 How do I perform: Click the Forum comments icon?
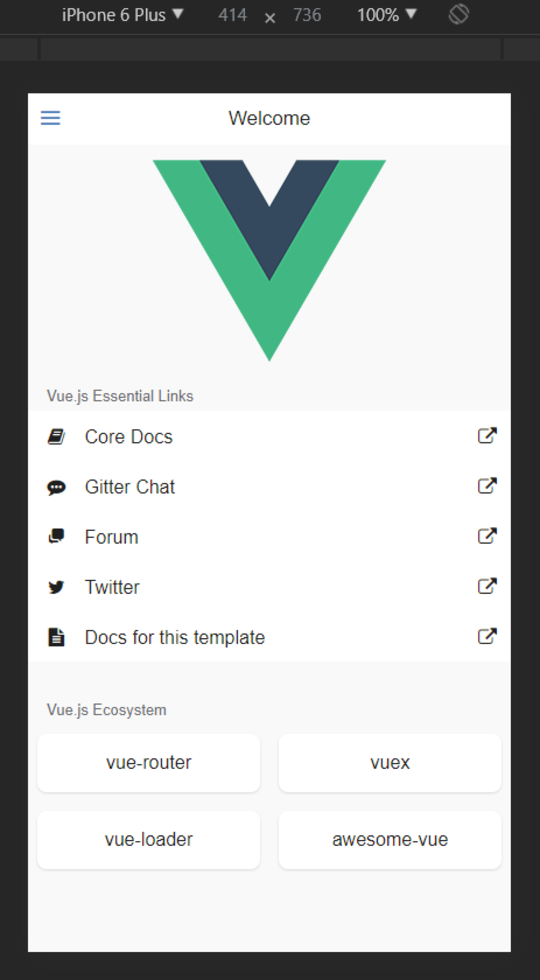coord(56,536)
